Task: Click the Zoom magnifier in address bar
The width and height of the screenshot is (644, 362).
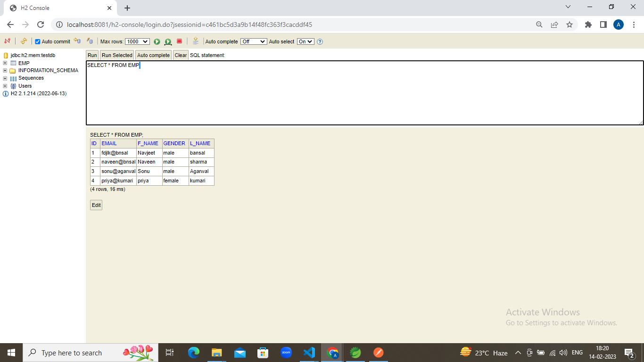Action: click(x=539, y=25)
